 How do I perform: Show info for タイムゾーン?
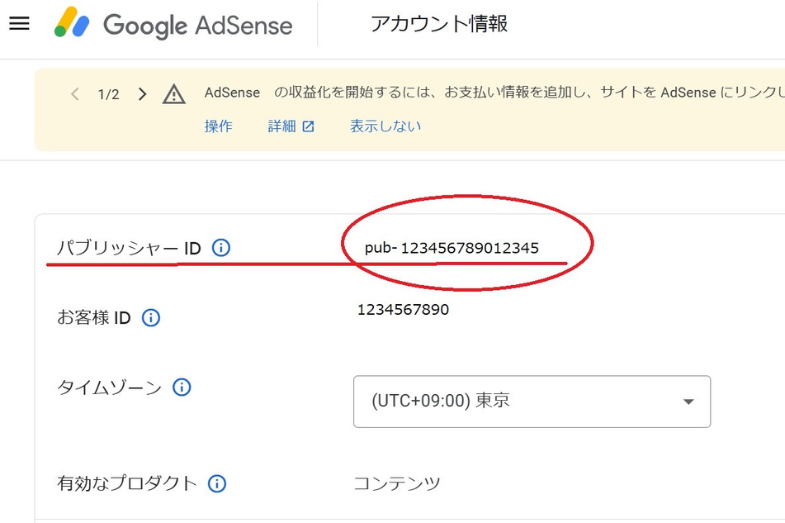click(x=181, y=387)
